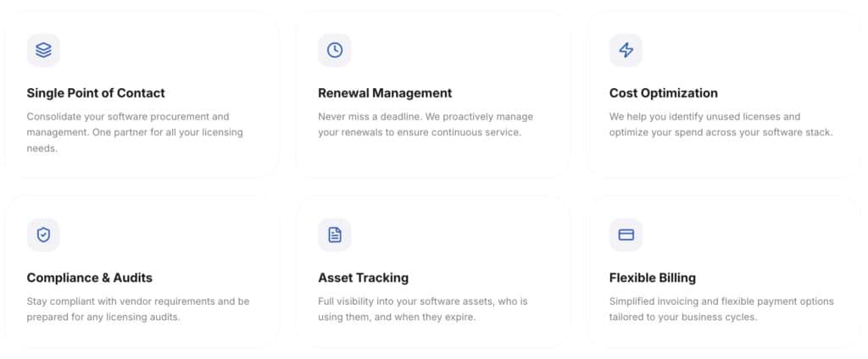Click the stacked layers icon
The image size is (868, 359).
43,51
